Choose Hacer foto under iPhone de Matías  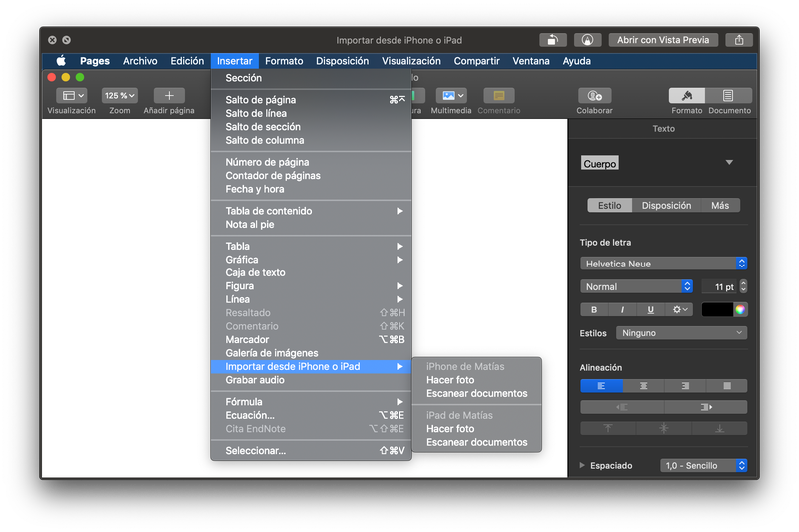click(477, 379)
